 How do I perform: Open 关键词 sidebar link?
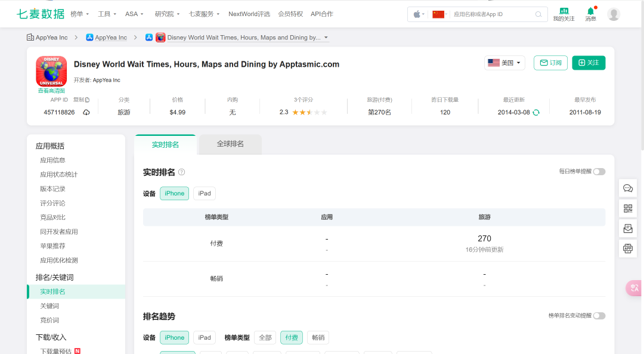click(x=49, y=306)
